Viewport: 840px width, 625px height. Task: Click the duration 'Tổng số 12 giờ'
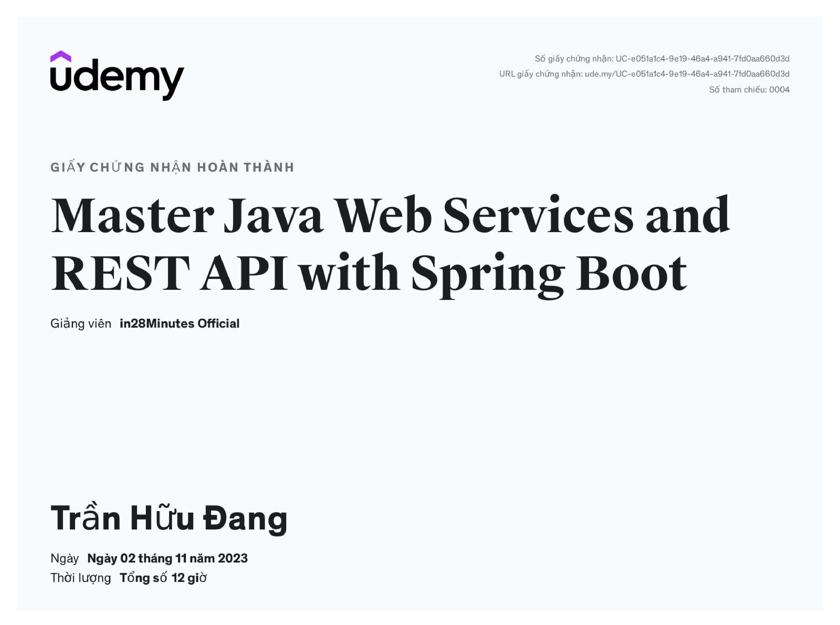tap(163, 578)
